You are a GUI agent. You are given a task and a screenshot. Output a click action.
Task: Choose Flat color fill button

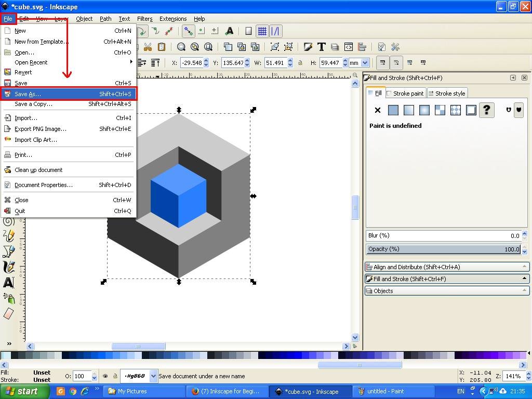393,110
